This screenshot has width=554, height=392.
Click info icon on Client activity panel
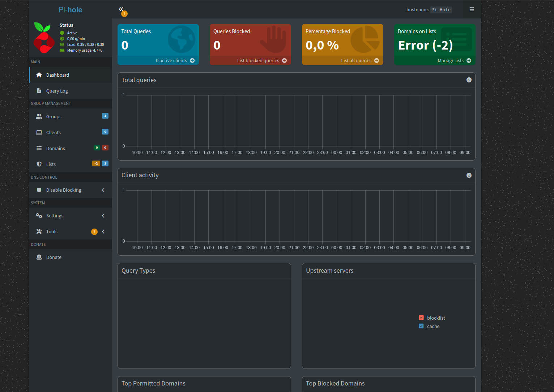coord(469,175)
